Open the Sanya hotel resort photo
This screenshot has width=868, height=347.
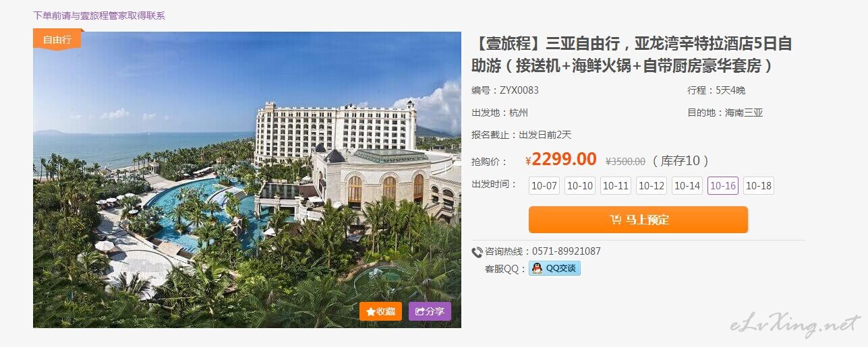(x=247, y=180)
